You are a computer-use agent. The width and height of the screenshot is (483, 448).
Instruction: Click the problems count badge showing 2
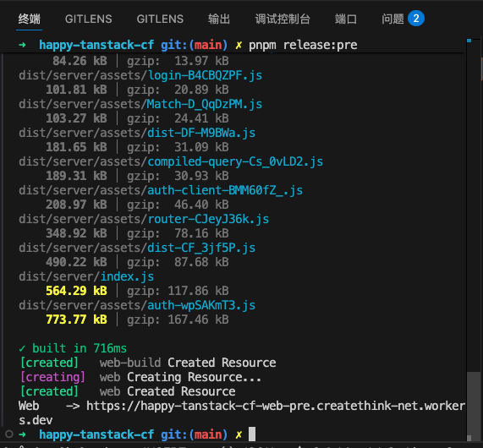[416, 19]
